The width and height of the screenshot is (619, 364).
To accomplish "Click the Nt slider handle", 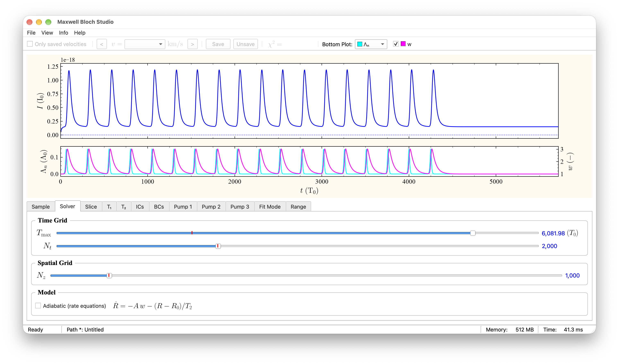I will (218, 246).
